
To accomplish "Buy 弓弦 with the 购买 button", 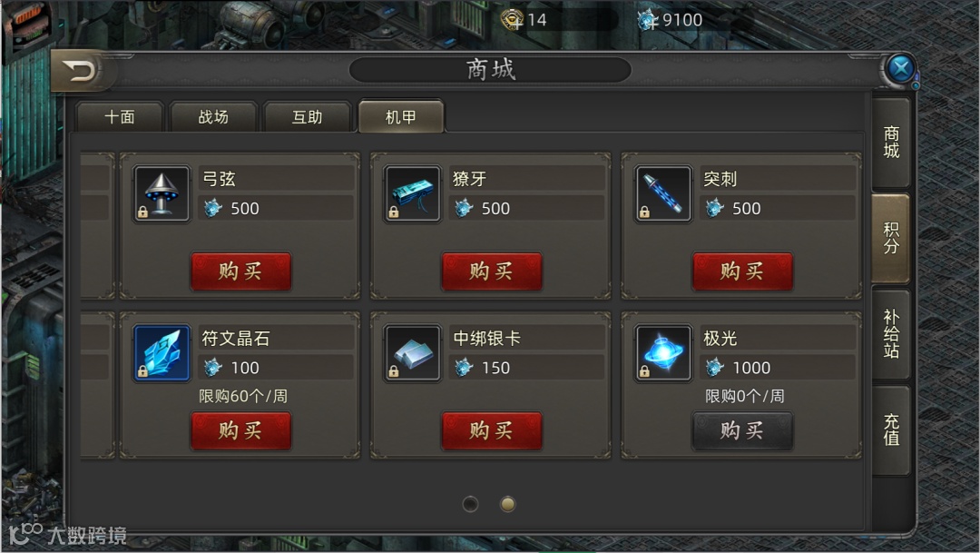I will coord(240,272).
